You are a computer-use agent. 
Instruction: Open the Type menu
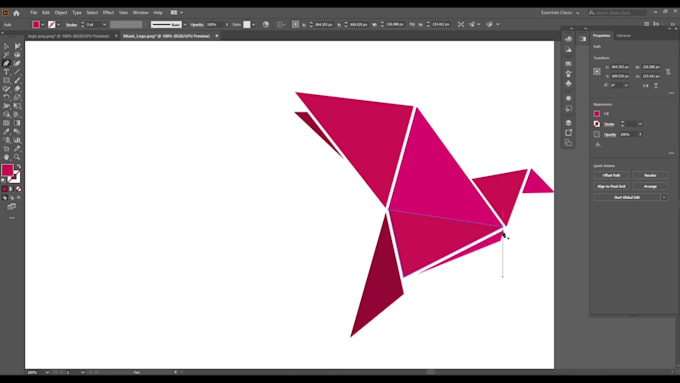tap(77, 13)
